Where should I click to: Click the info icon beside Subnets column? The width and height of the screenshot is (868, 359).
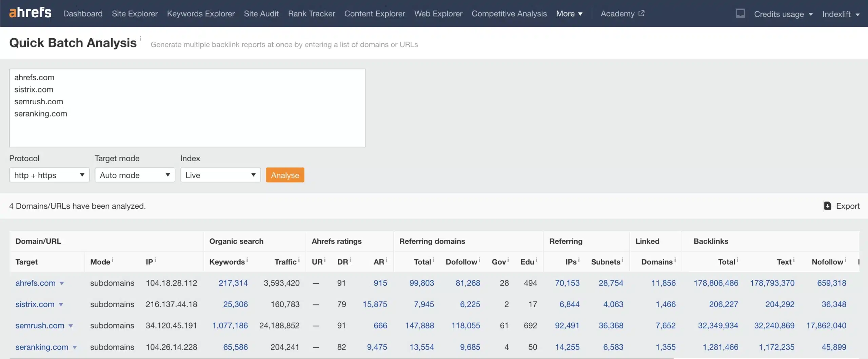(623, 260)
